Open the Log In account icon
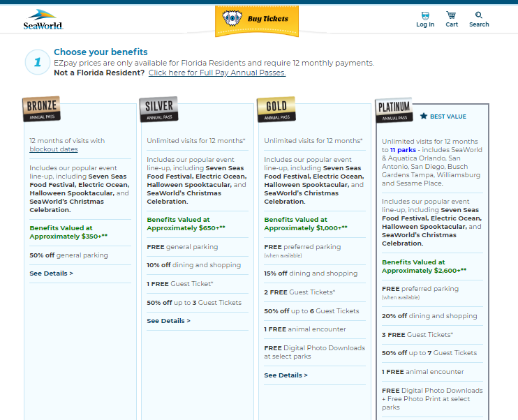 coord(425,15)
